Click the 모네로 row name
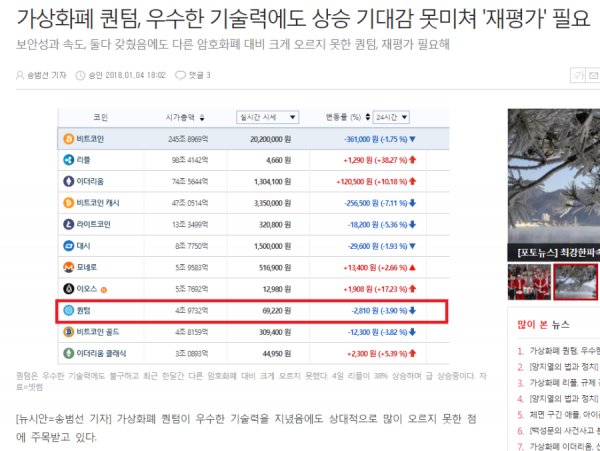This screenshot has width=600, height=451. pyautogui.click(x=87, y=267)
